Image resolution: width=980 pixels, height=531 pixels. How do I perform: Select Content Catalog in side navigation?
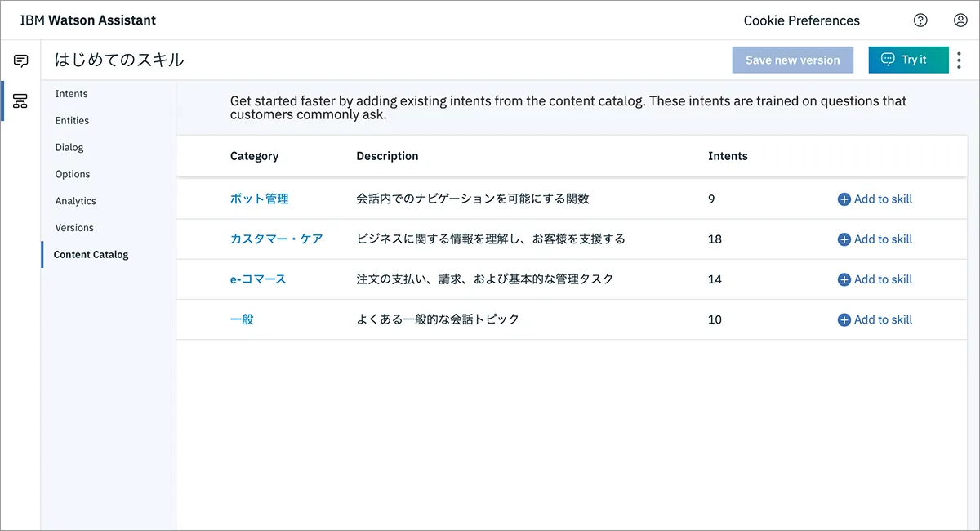[x=91, y=255]
